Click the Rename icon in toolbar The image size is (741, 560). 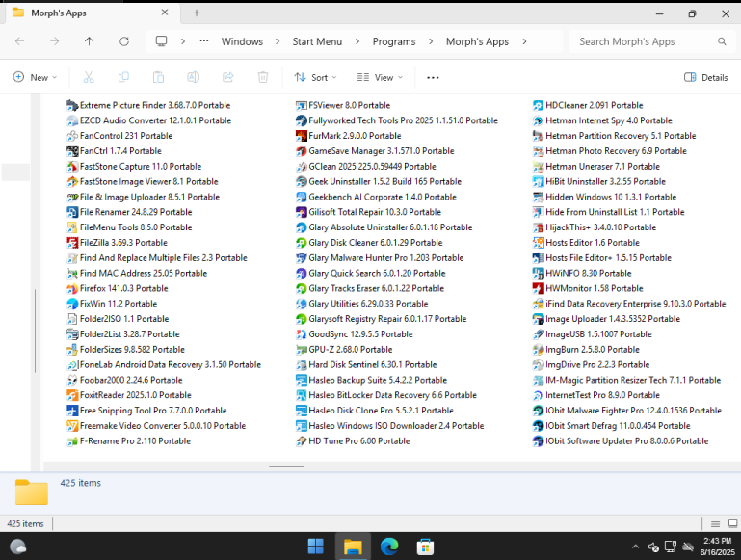[194, 77]
